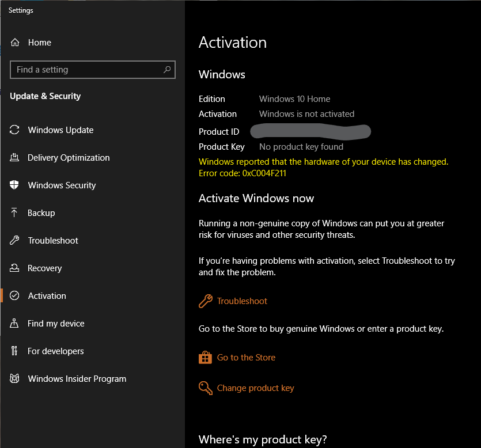481x448 pixels.
Task: Click the Delivery Optimization icon
Action: point(14,157)
